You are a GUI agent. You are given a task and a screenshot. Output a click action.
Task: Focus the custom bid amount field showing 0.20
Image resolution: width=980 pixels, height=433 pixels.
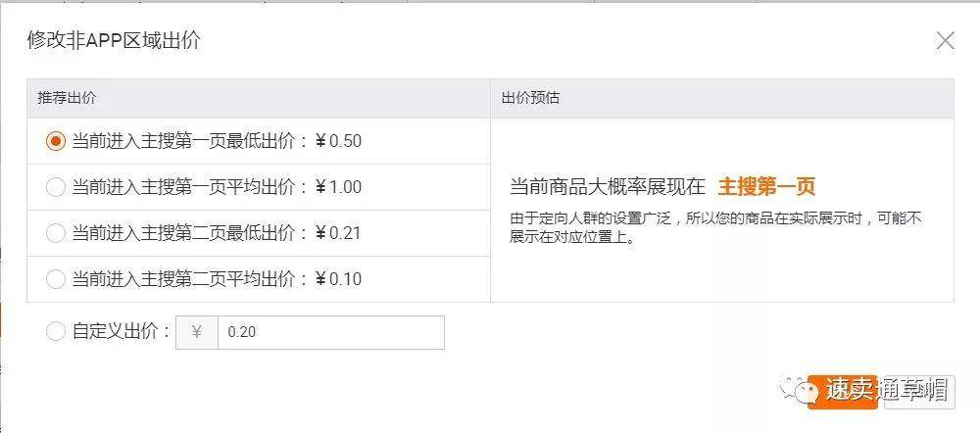[330, 332]
